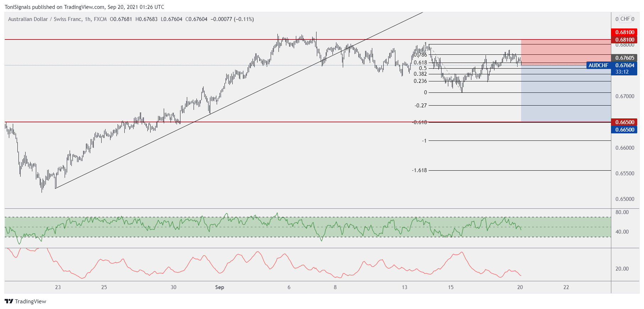Click the gray 0.67605 entry price label
This screenshot has height=309, width=644.
(x=624, y=58)
